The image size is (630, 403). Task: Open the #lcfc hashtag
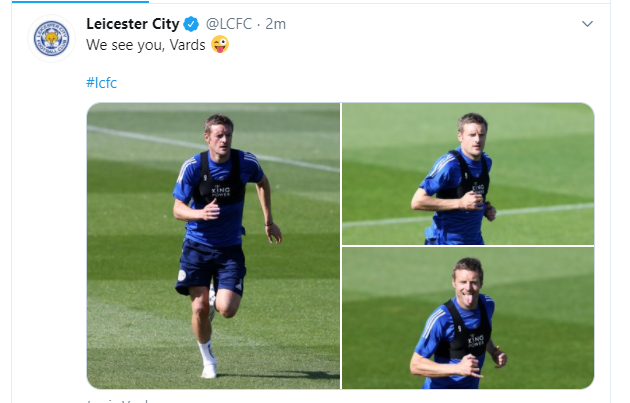pos(101,83)
